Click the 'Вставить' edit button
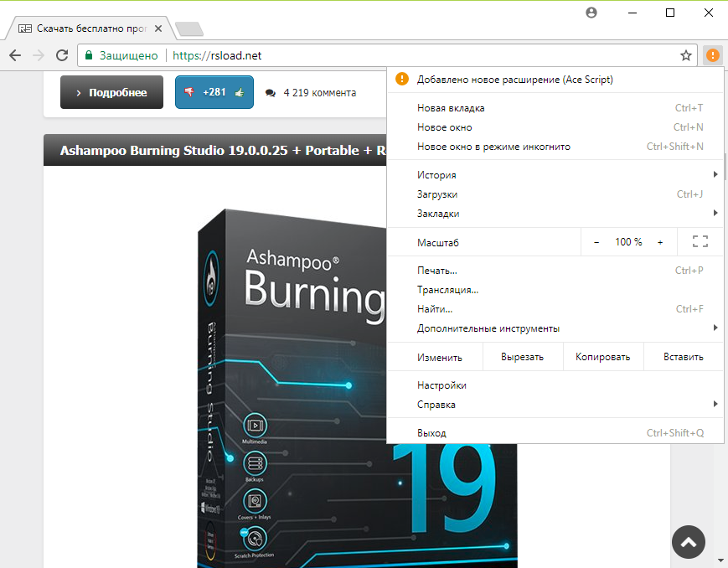This screenshot has height=568, width=728. (684, 357)
